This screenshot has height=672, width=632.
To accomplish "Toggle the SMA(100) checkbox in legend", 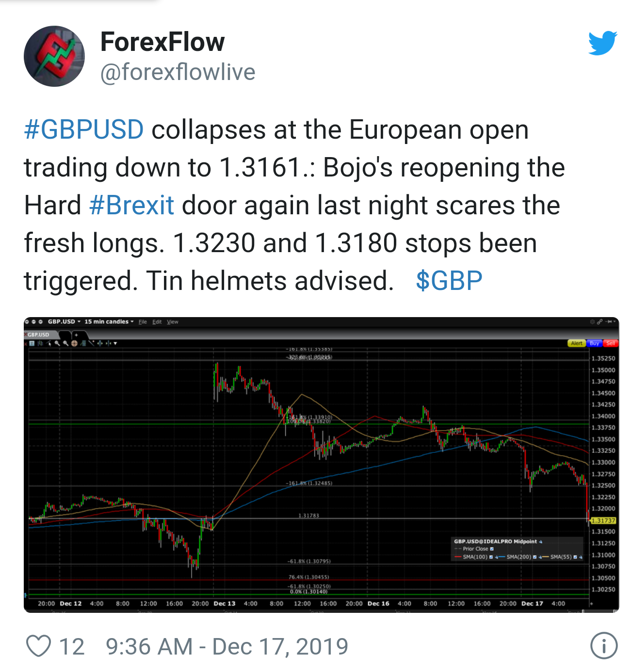I will [x=491, y=557].
